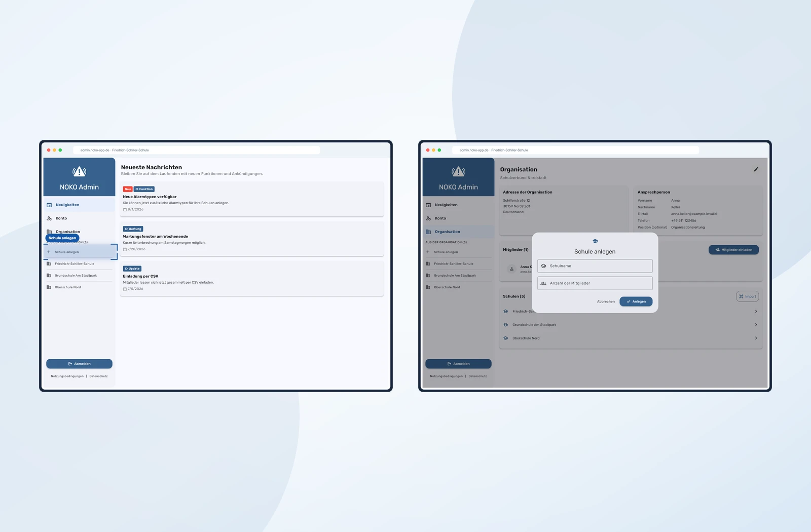Click Oberschule Nord sidebar icon in Neueste Nachrichten window
This screenshot has height=532, width=811.
(x=49, y=287)
